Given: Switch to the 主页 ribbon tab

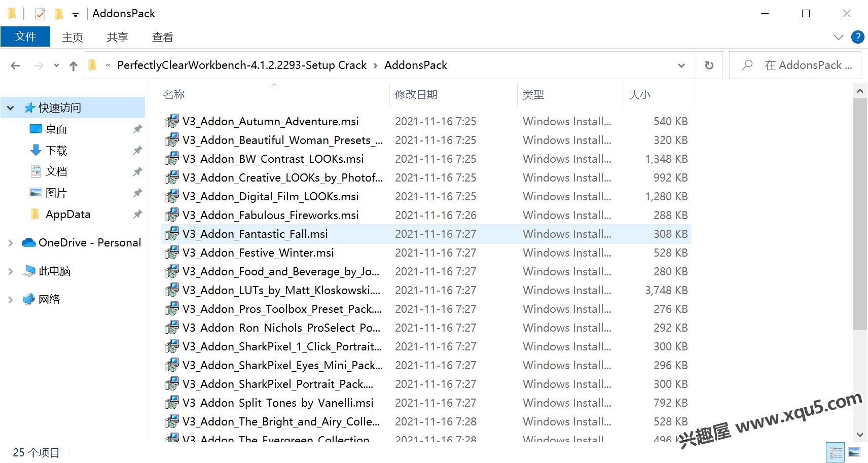Looking at the screenshot, I should 73,37.
